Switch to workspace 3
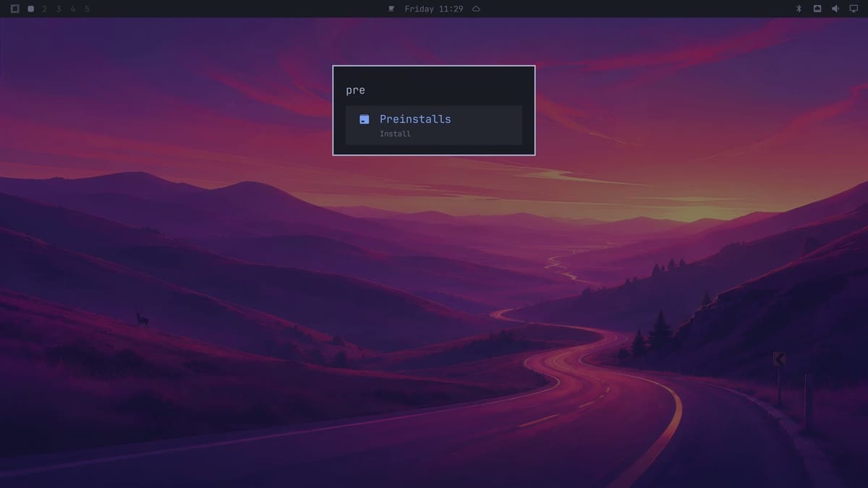 (59, 9)
